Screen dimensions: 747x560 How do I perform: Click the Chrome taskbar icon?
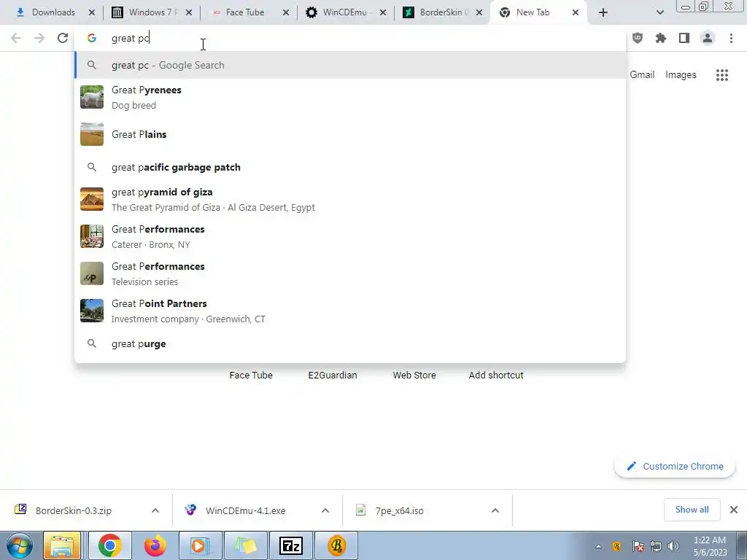109,545
